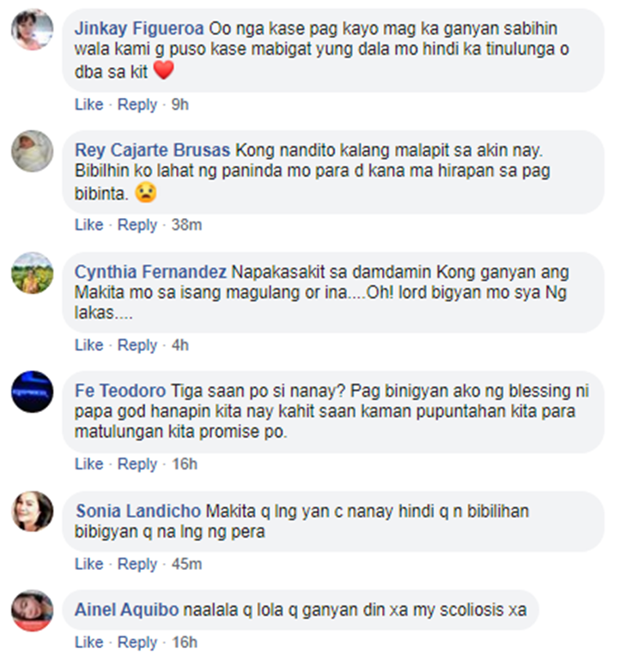Open Jinkay Figueroa's profile picture
The height and width of the screenshot is (661, 644).
(x=32, y=29)
